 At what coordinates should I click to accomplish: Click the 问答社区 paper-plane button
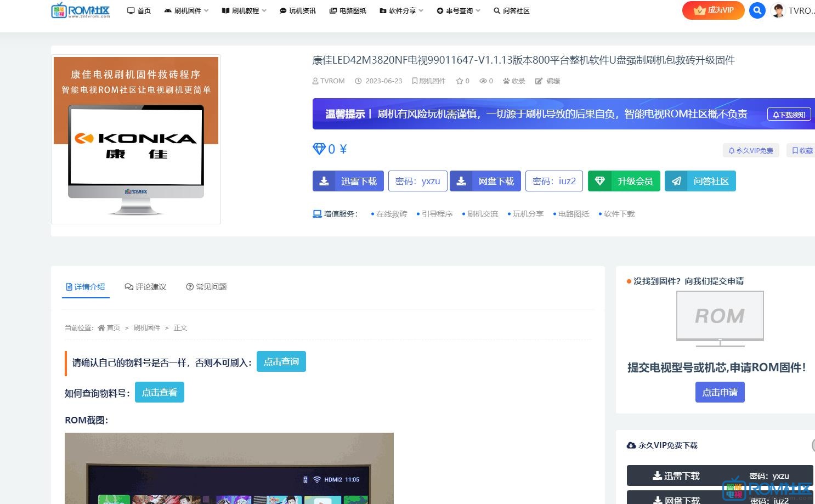tap(700, 181)
